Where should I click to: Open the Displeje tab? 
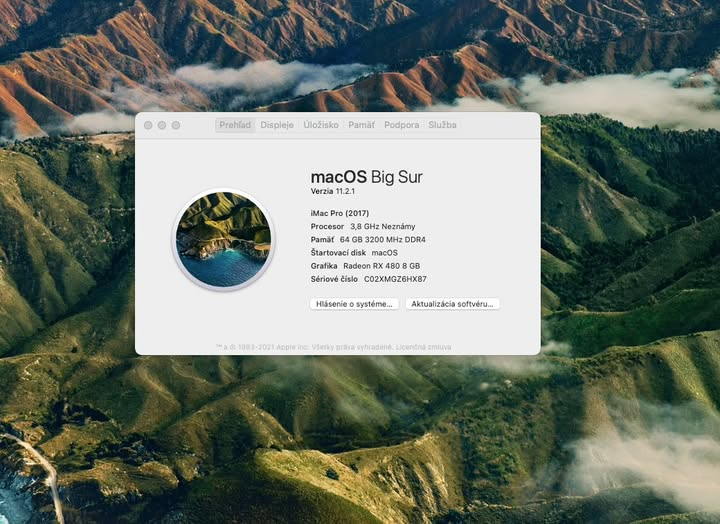point(277,125)
